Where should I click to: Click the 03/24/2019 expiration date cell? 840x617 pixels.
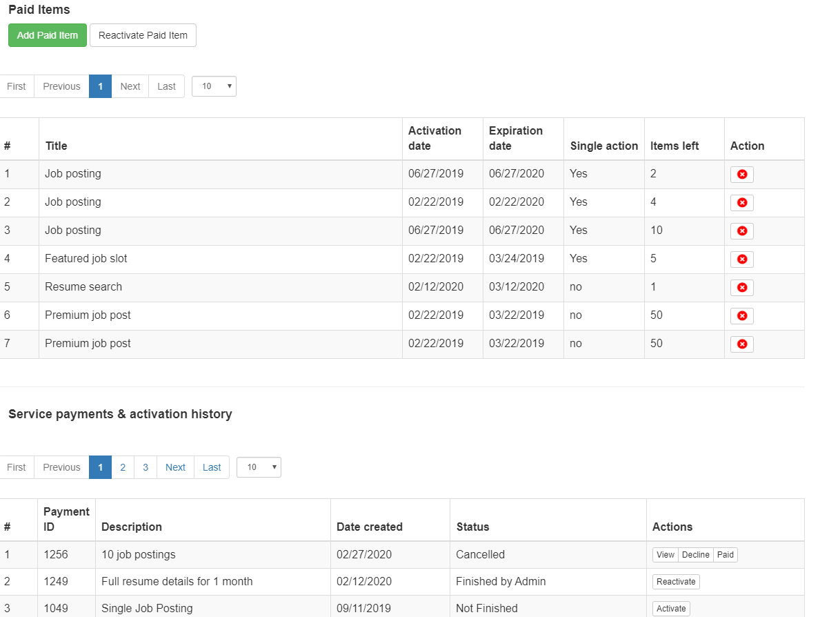click(x=523, y=259)
